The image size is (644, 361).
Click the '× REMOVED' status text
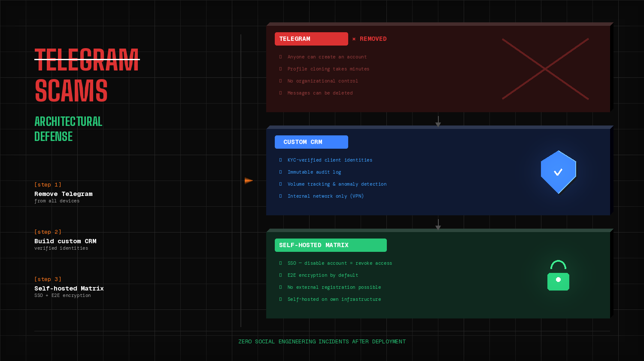coord(369,39)
